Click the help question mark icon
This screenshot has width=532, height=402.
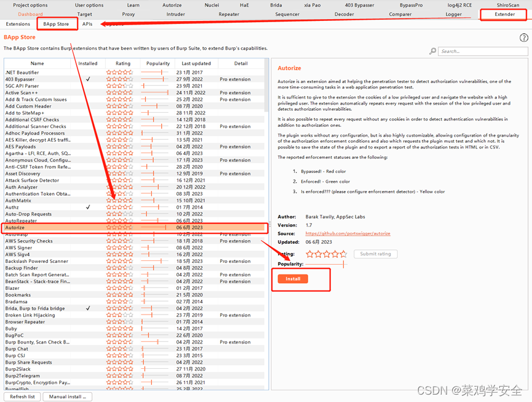(523, 37)
